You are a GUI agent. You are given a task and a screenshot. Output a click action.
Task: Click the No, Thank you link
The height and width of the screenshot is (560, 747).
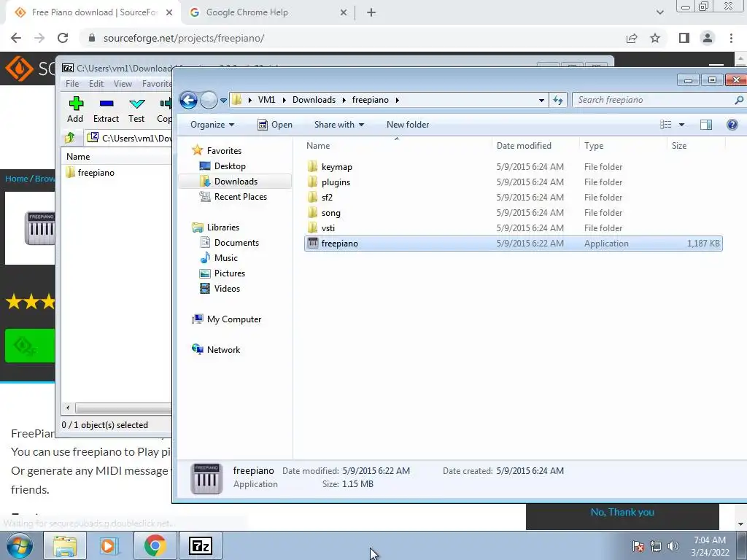click(x=622, y=513)
